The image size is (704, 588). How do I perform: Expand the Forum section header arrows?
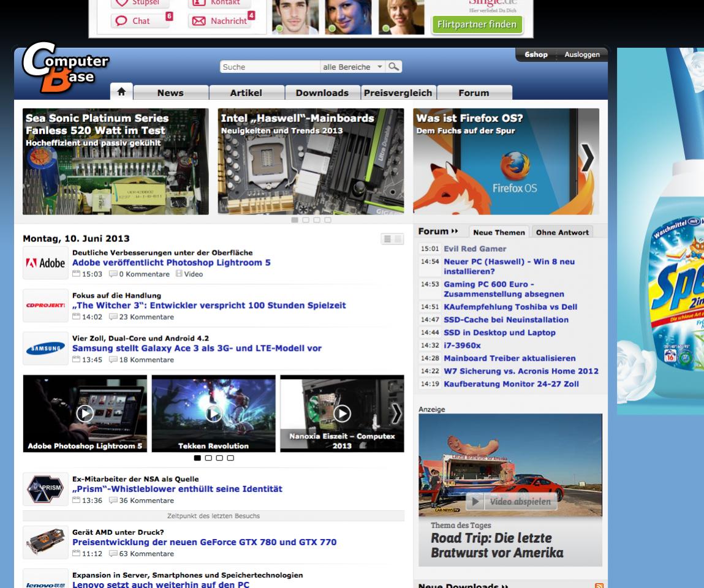tap(455, 231)
